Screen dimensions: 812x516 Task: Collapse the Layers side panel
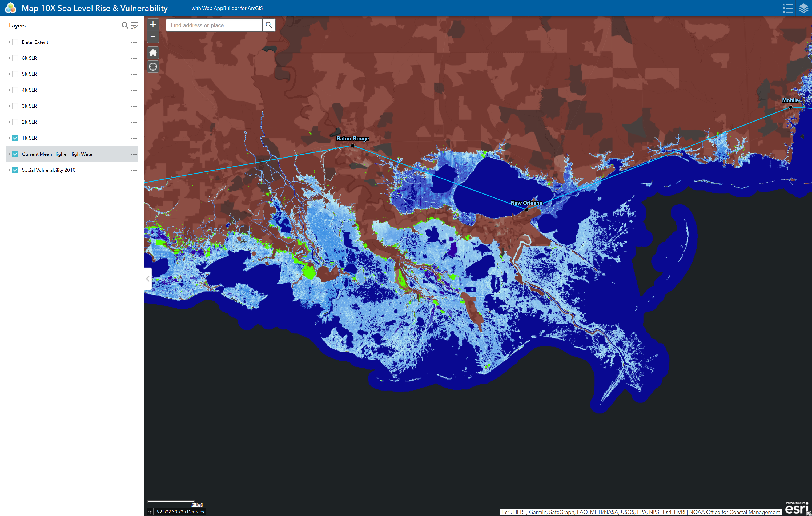148,279
